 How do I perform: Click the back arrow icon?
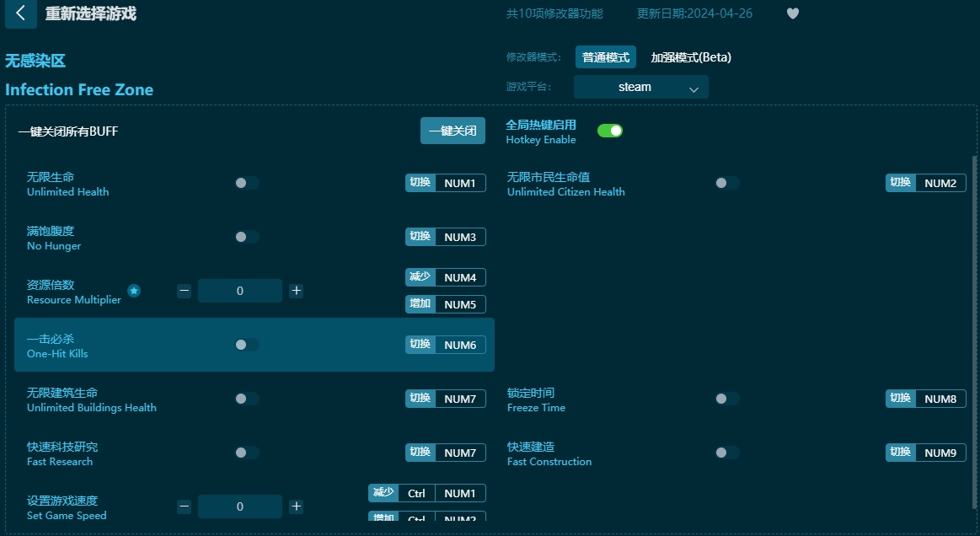pyautogui.click(x=21, y=13)
